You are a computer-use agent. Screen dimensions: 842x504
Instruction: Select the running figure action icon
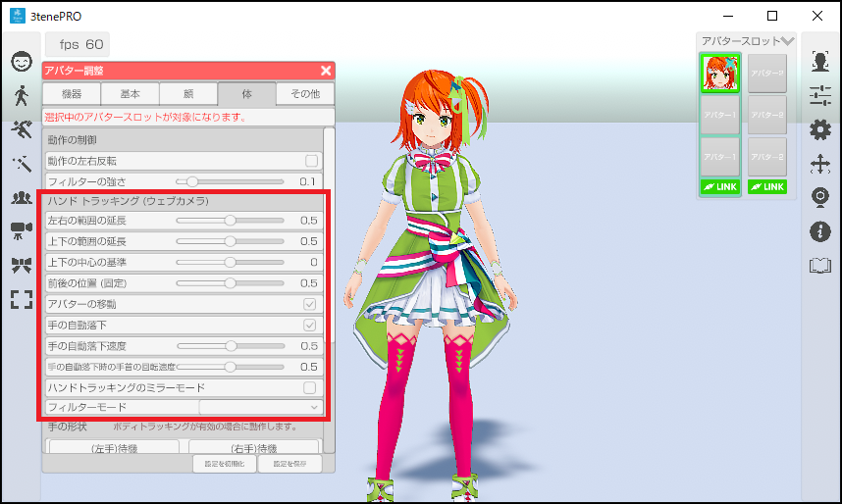(22, 129)
